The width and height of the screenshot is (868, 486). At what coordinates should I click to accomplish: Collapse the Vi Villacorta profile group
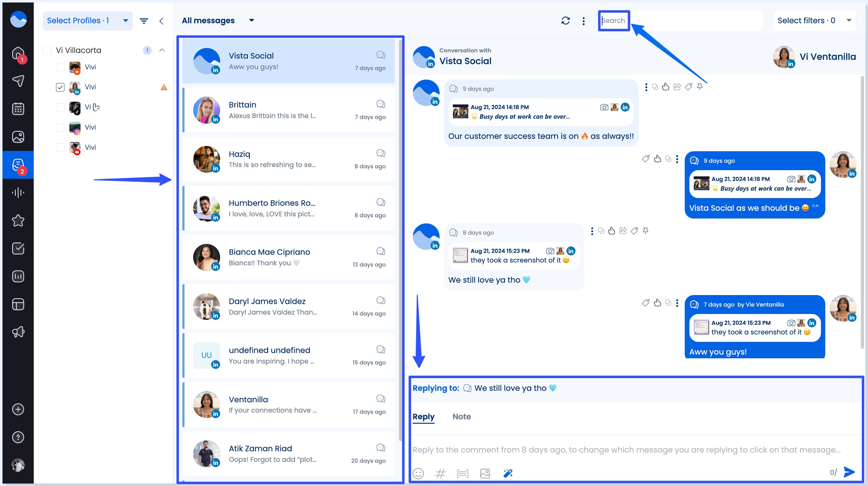162,50
